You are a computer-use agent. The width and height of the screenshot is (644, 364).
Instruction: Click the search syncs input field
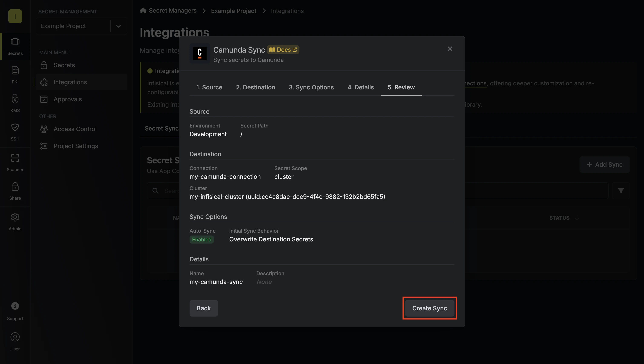pos(378,191)
